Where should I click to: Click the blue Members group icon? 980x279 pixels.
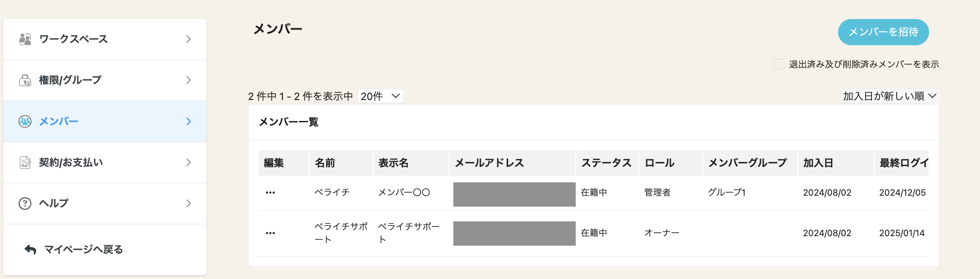(25, 121)
